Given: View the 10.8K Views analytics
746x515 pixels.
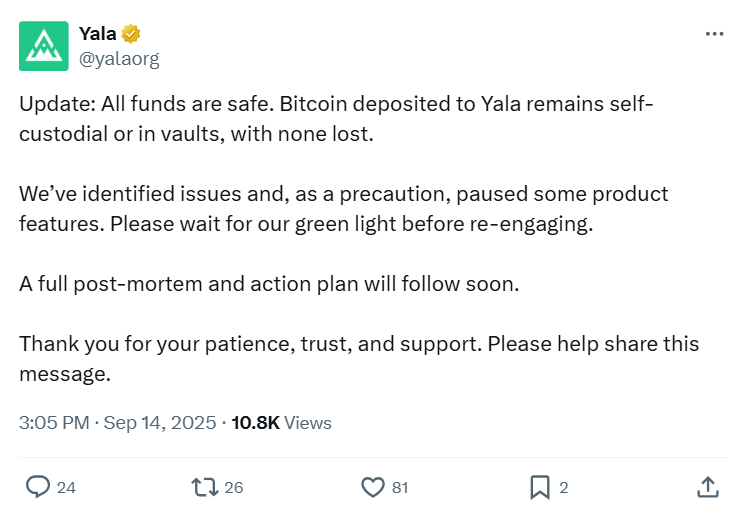Looking at the screenshot, I should tap(281, 423).
